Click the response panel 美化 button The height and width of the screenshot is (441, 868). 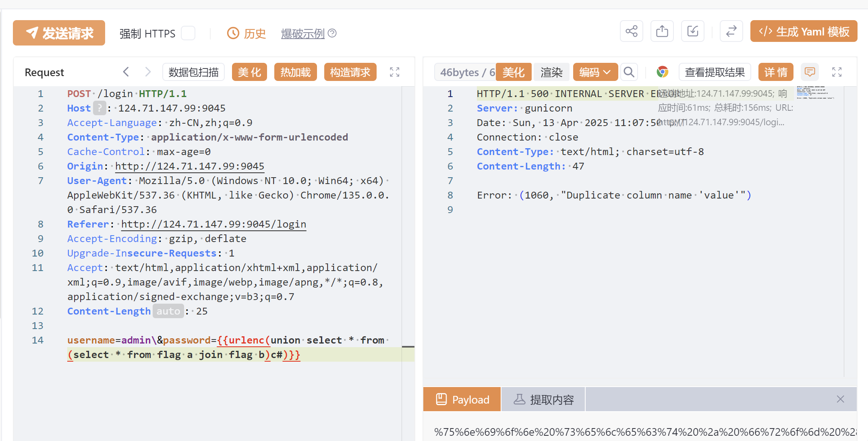pyautogui.click(x=514, y=72)
